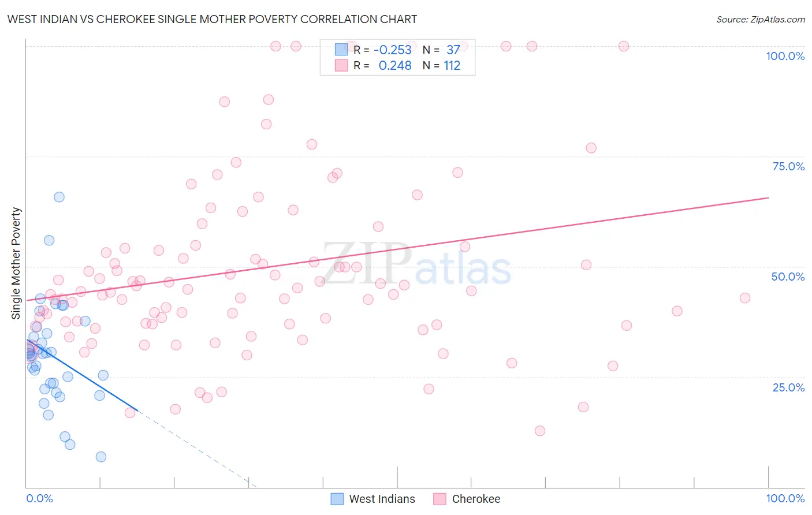Click the N = 112 value in legend
Image resolution: width=812 pixels, height=515 pixels.
click(441, 65)
